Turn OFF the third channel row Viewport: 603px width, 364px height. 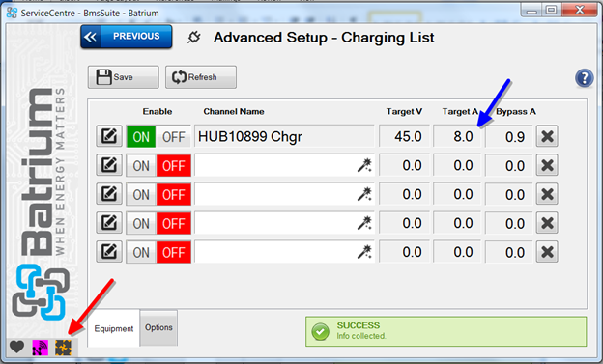click(x=174, y=194)
